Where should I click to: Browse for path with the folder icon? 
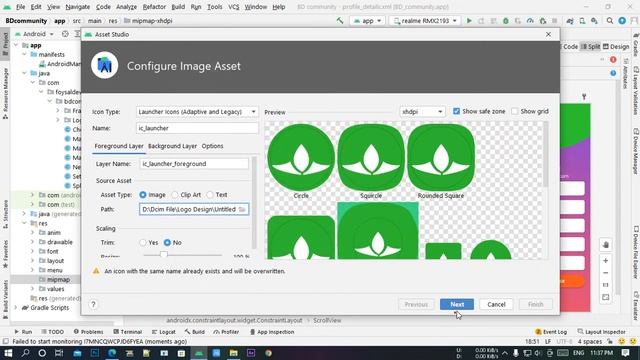[x=242, y=209]
